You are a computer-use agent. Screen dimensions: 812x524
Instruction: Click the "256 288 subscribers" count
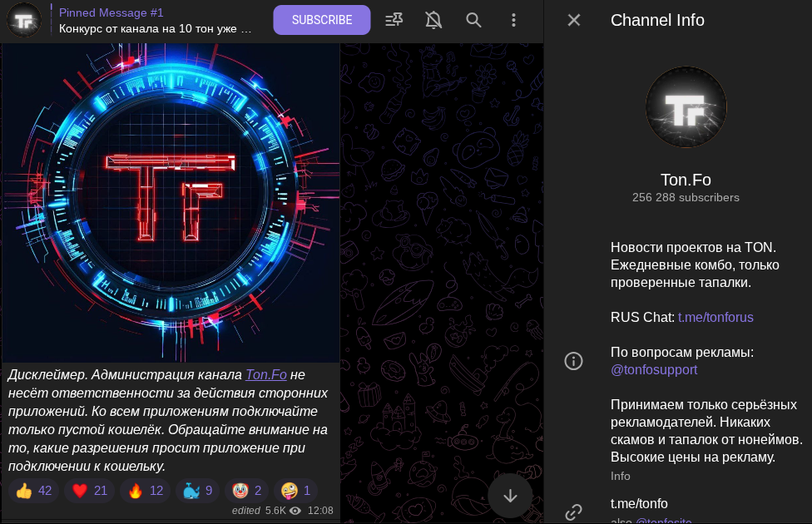pos(686,197)
